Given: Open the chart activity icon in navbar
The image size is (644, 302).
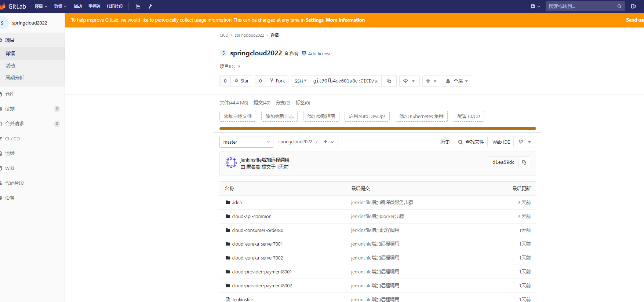Looking at the screenshot, I should point(138,6).
